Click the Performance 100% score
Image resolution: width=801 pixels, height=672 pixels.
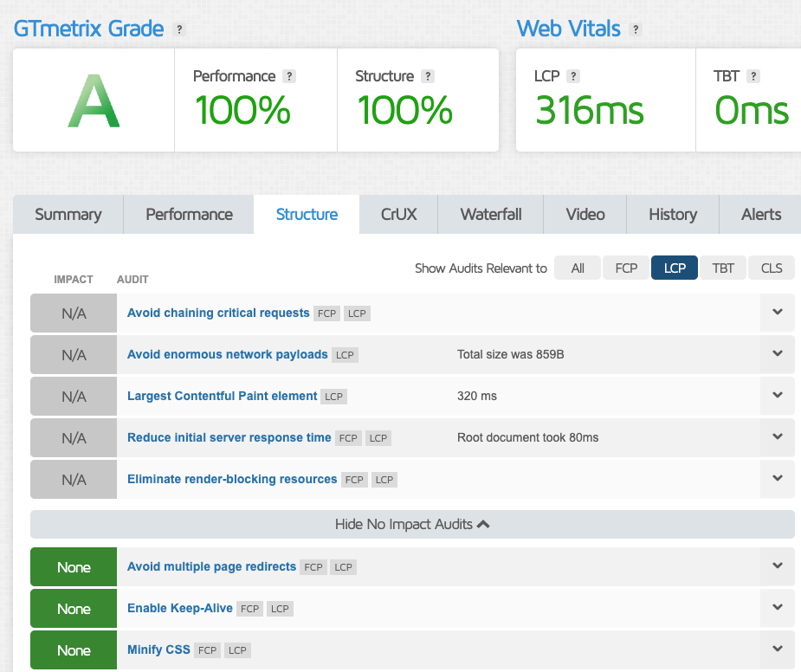[x=242, y=110]
